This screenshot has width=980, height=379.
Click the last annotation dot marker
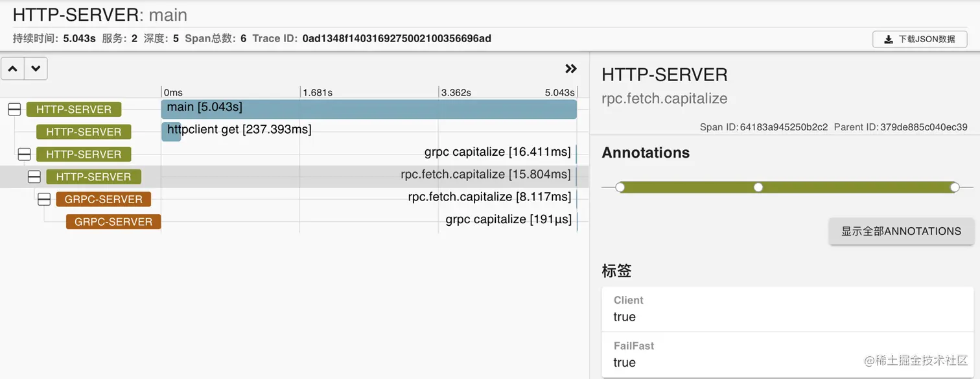point(955,188)
